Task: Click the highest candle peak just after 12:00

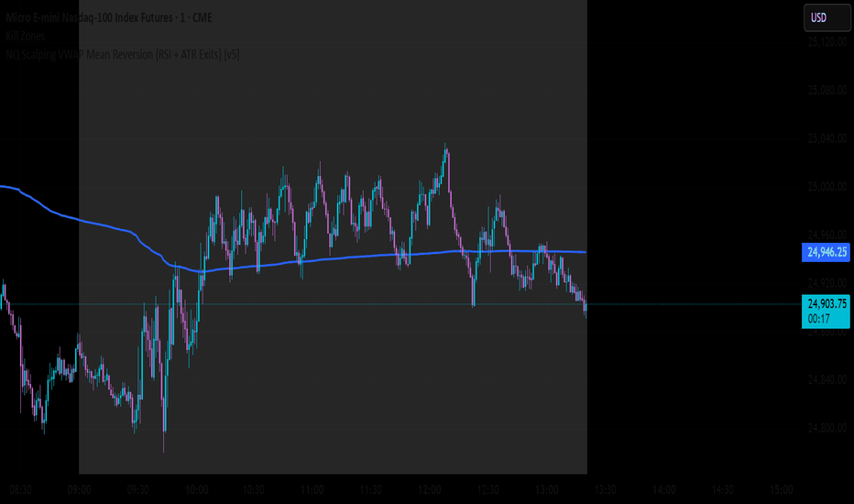Action: [x=446, y=147]
